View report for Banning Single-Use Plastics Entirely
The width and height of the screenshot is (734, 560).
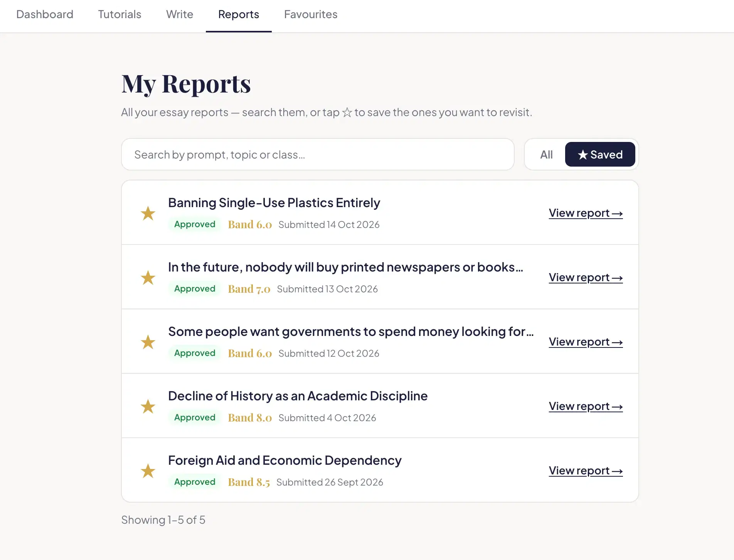point(586,213)
